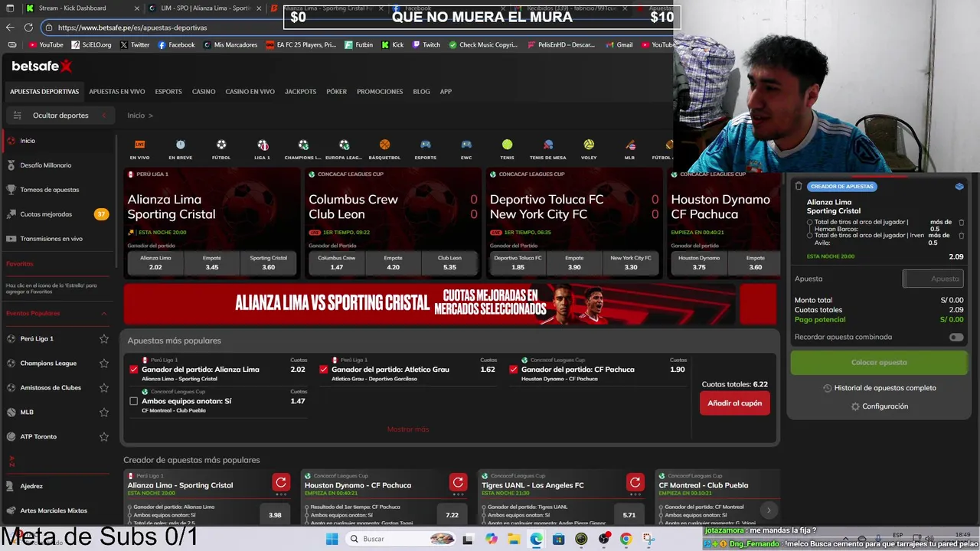Viewport: 980px width, 551px height.
Task: Open the EWC gamepad icon
Action: (466, 145)
